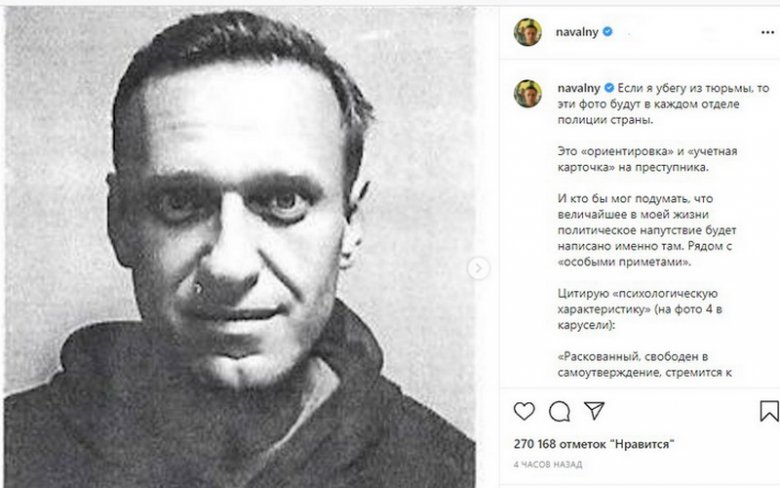Click the verified badge in the post header
This screenshot has width=780, height=488.
click(606, 32)
